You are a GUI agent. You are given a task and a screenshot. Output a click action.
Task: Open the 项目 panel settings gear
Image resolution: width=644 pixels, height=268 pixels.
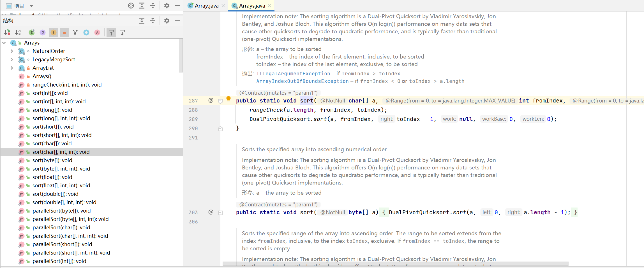click(167, 6)
